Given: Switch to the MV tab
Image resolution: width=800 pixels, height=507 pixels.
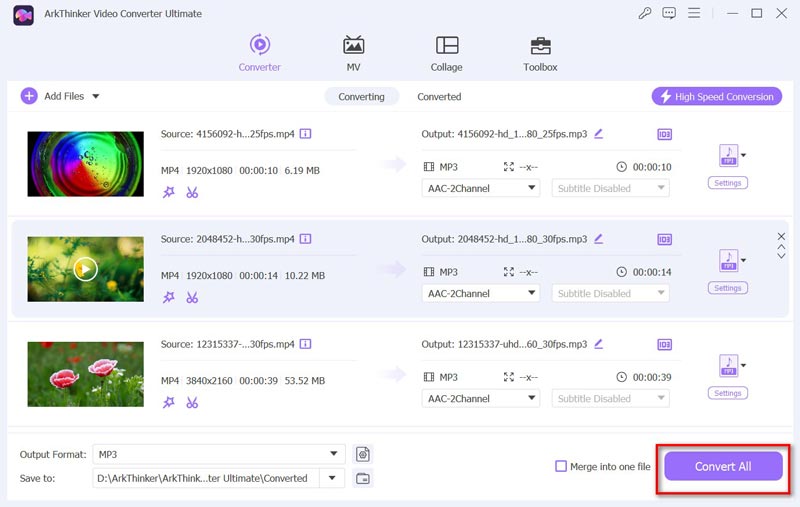Looking at the screenshot, I should 353,53.
